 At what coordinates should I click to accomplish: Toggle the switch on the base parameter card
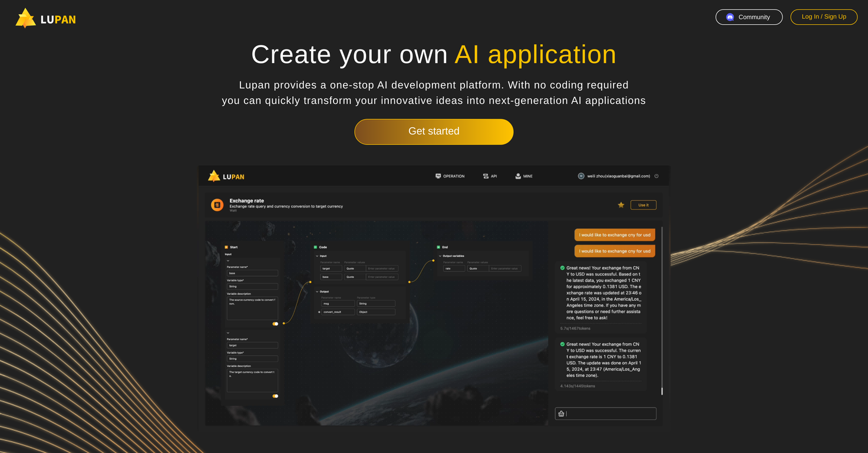click(275, 324)
